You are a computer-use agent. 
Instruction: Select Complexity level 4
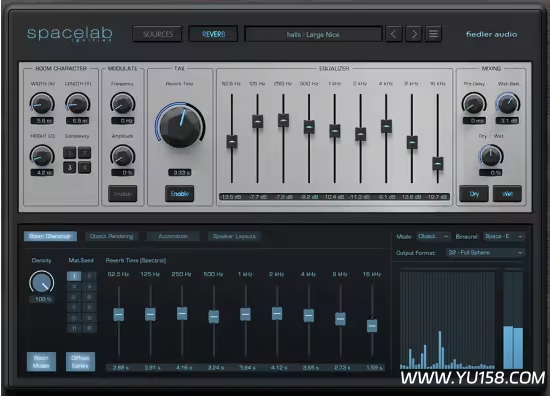pyautogui.click(x=85, y=167)
